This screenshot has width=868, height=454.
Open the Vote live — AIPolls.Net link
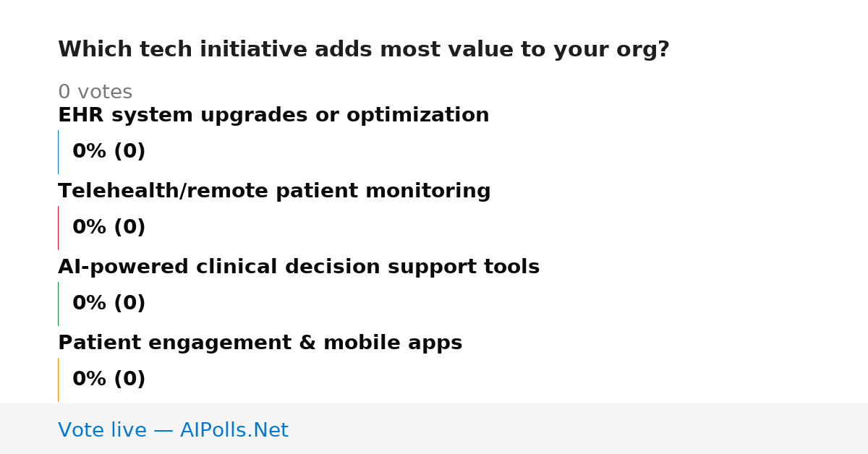[173, 431]
